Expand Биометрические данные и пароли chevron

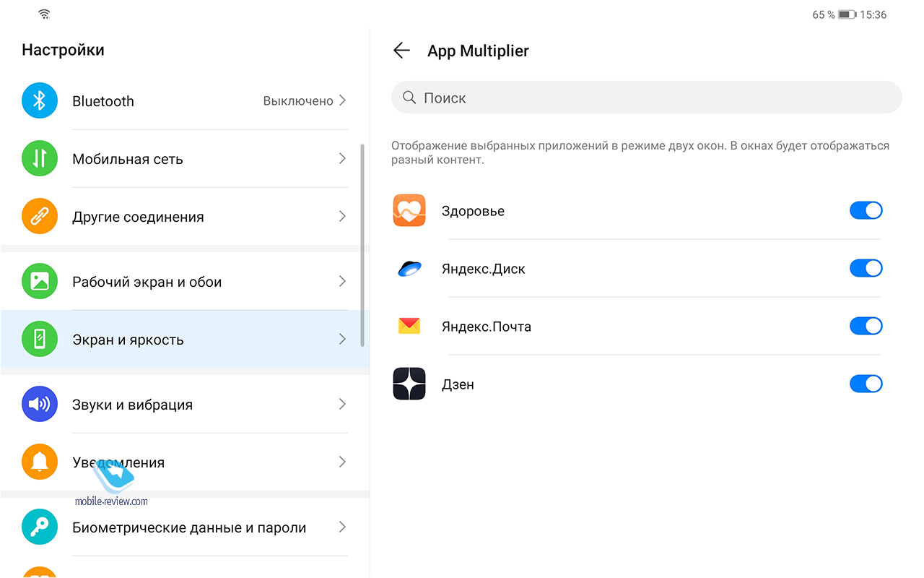[343, 527]
